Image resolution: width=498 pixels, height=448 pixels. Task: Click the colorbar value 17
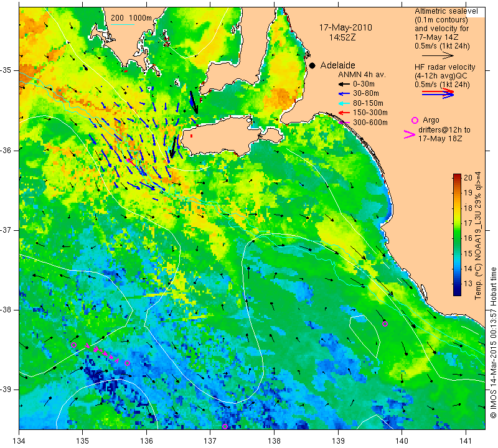(x=468, y=223)
